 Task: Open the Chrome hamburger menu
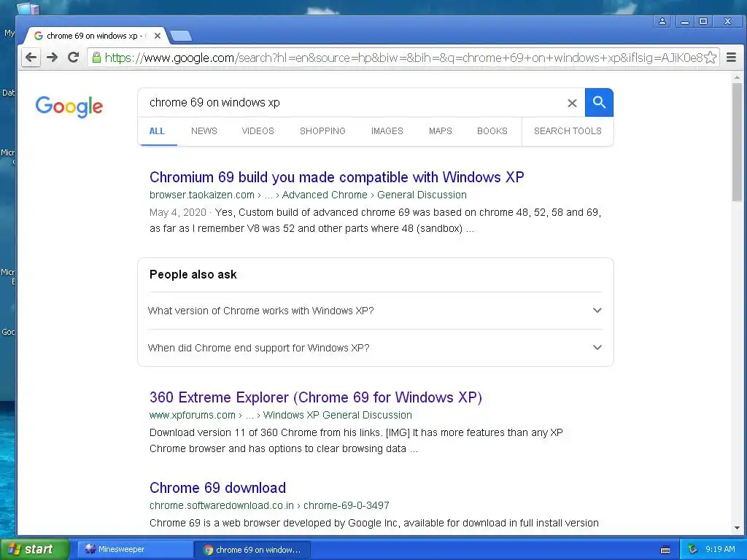731,58
